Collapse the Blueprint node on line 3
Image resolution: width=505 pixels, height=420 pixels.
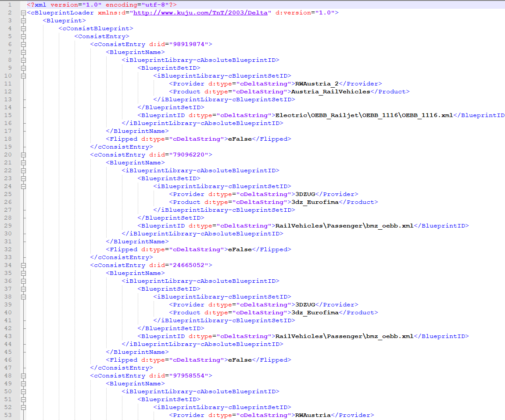point(23,21)
